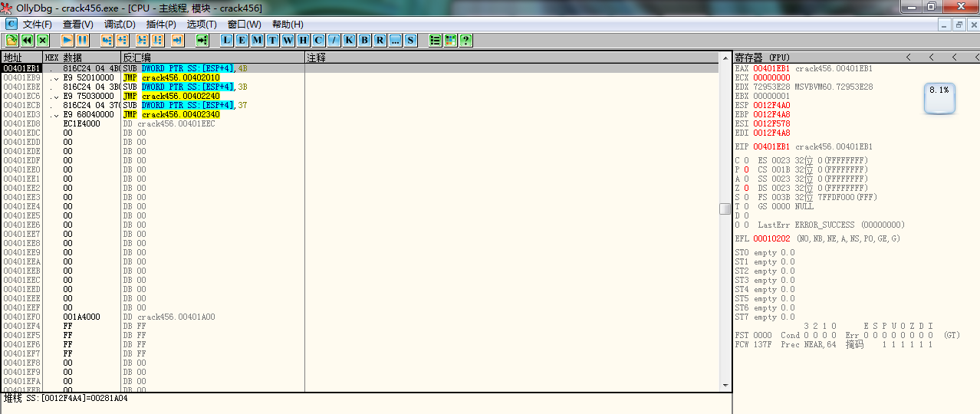The image size is (980, 414).
Task: Open Executable modules with E button
Action: 242,40
